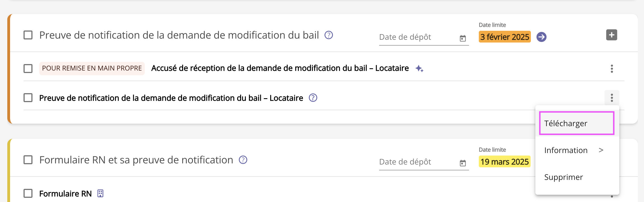Check the Preuve de notification section header checkbox
The width and height of the screenshot is (644, 202).
pos(28,35)
